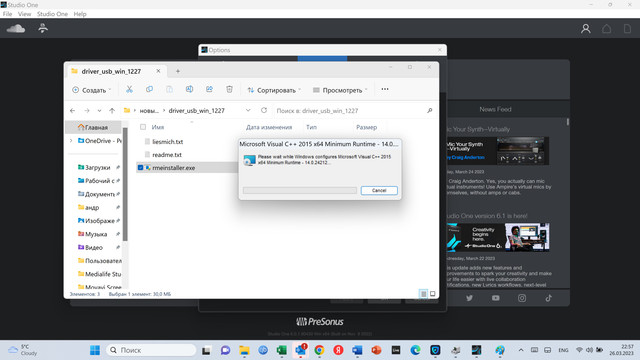Open the Музыка quick access folder
This screenshot has width=640, height=360.
coord(96,234)
